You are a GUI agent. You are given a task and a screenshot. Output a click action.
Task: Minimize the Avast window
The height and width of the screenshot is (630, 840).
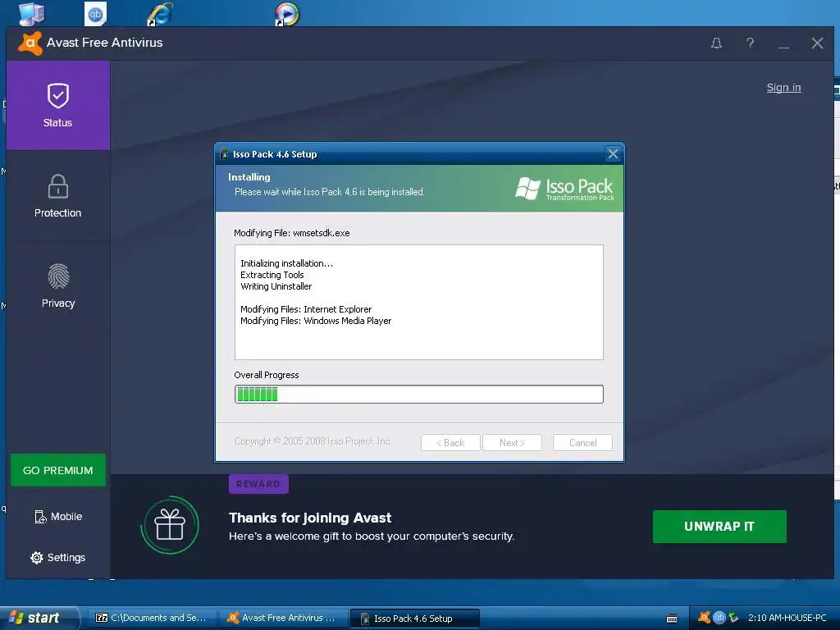tap(783, 46)
